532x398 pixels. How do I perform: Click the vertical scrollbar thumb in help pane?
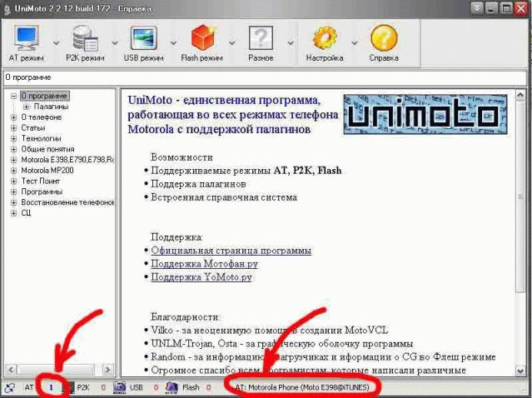pos(520,197)
